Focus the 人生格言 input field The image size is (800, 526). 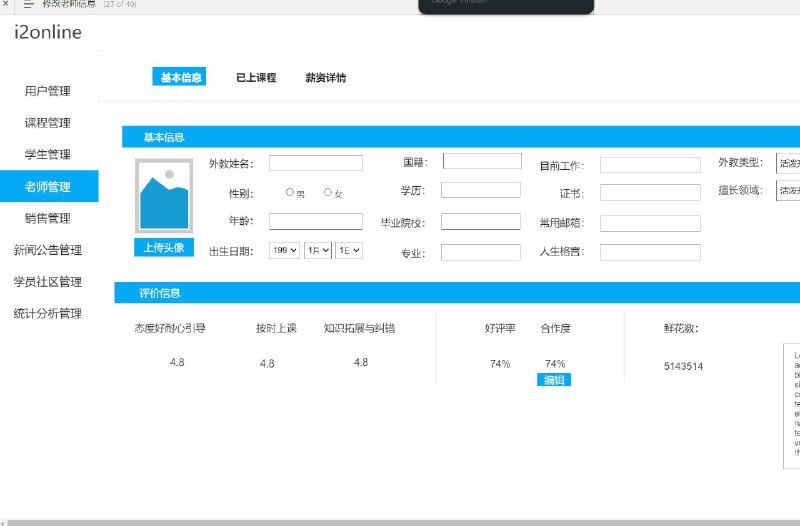650,253
